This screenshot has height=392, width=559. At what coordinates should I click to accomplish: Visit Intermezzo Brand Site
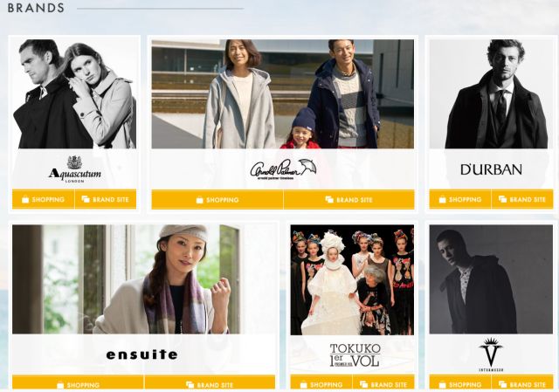click(x=522, y=383)
